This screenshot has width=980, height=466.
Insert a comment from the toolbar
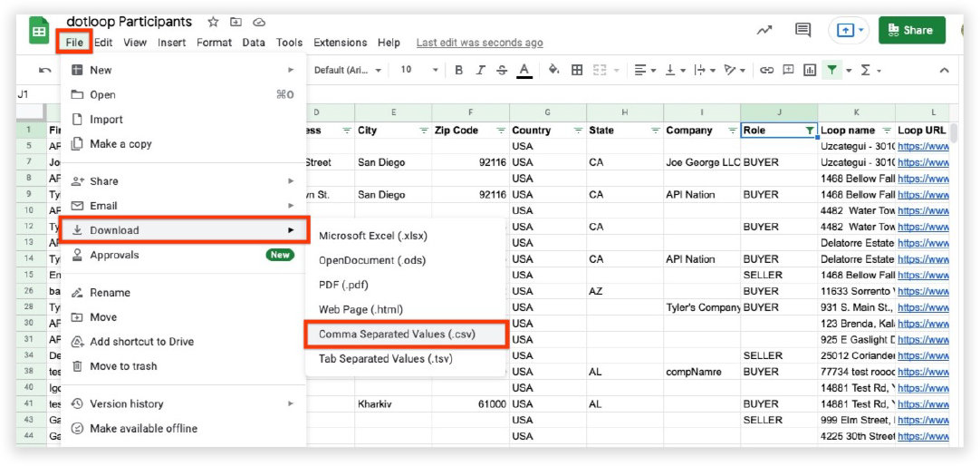coord(788,70)
